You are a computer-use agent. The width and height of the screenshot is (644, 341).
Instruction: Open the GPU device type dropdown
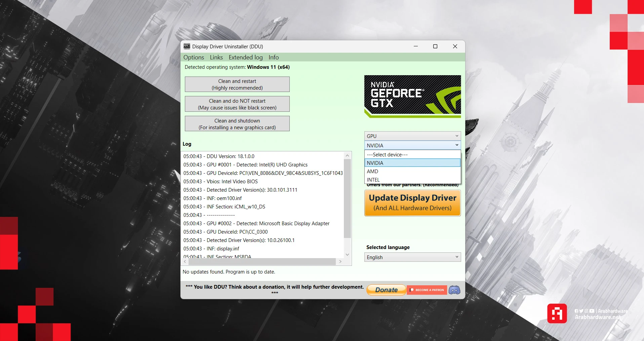click(412, 136)
